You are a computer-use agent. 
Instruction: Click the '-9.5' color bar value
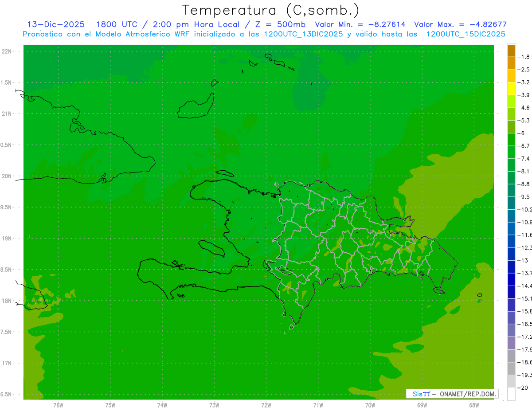524,197
